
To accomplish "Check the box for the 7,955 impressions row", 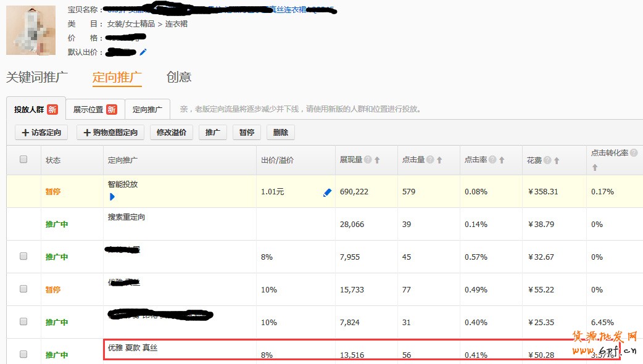I will coord(23,256).
